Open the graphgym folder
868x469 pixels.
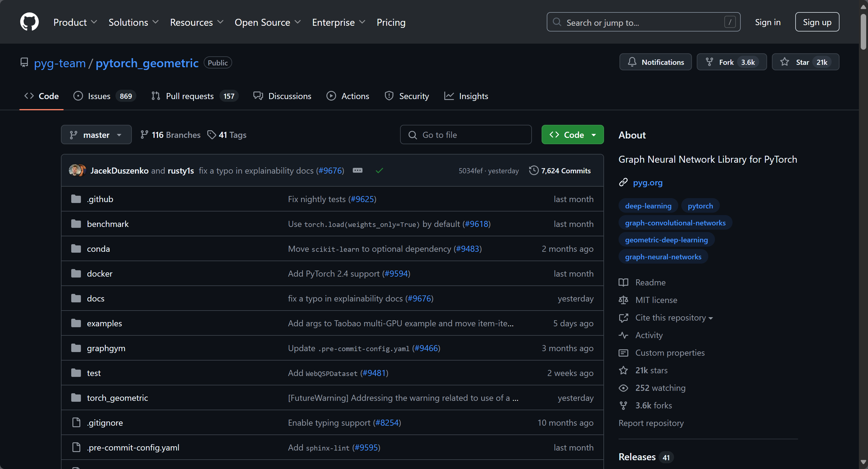pos(106,348)
